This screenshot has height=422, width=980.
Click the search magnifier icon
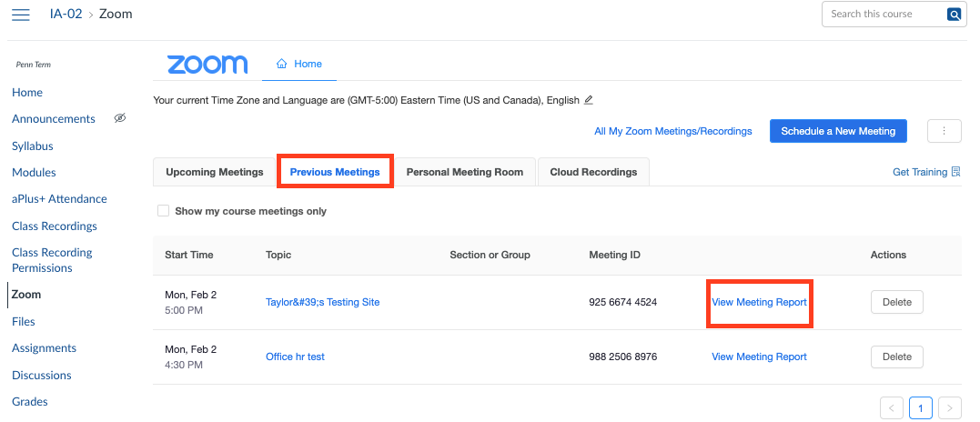coord(954,15)
